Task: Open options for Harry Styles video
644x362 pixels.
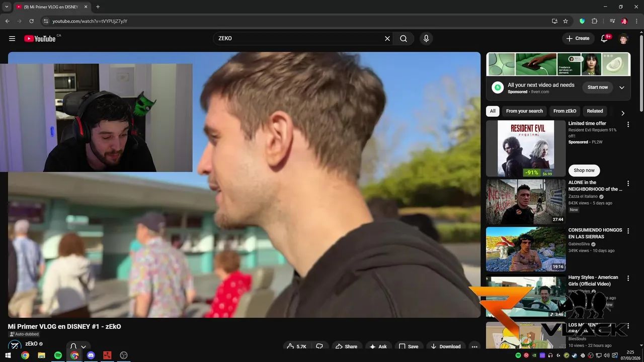Action: click(x=628, y=278)
